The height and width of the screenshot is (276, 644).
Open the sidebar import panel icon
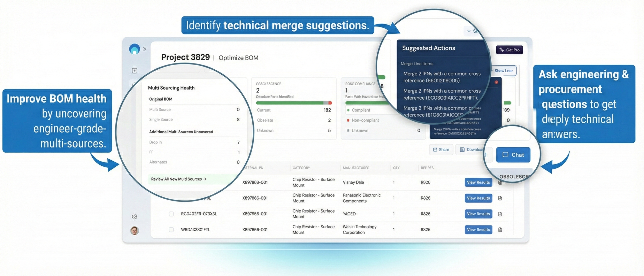click(135, 71)
